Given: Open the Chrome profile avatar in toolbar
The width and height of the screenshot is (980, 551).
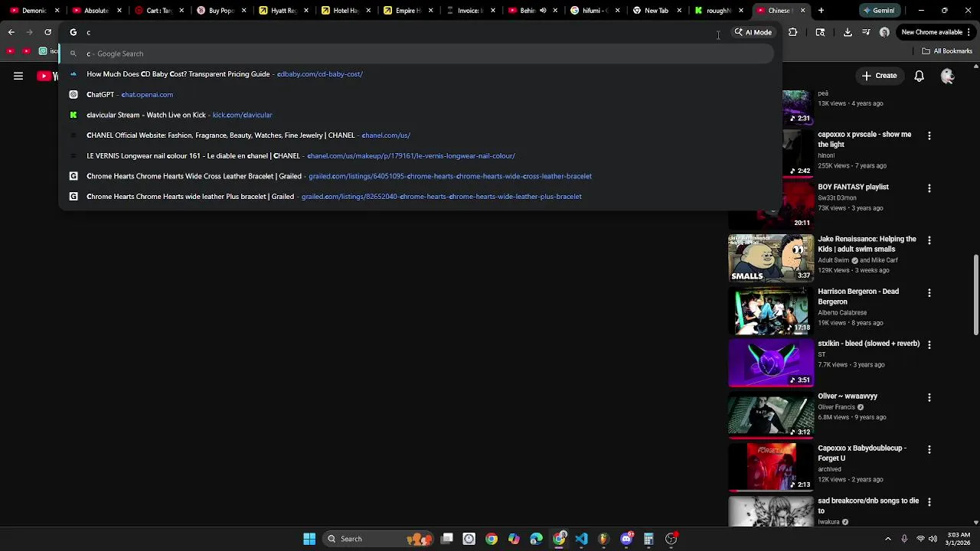Looking at the screenshot, I should 884,32.
